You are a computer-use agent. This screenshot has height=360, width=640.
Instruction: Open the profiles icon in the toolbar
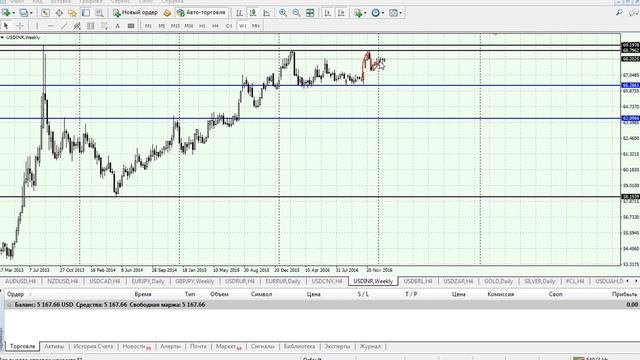coord(24,13)
